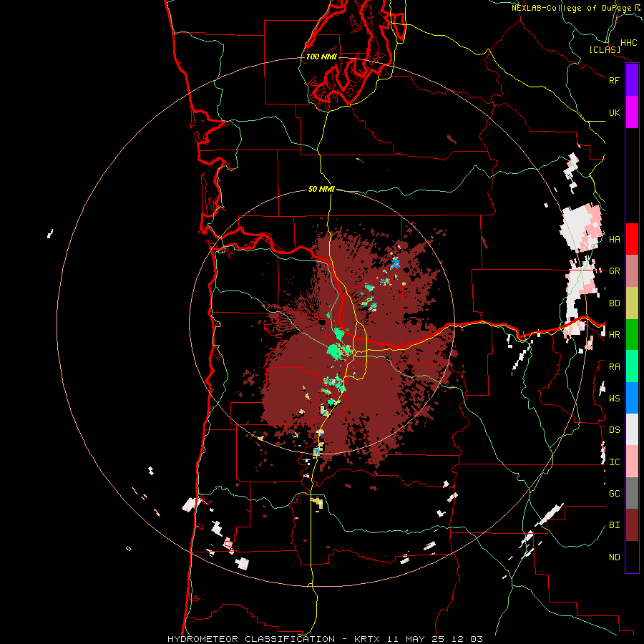Viewport: 644px width, 644px height.
Task: Select the GR graupel legend swatch
Action: (x=632, y=271)
